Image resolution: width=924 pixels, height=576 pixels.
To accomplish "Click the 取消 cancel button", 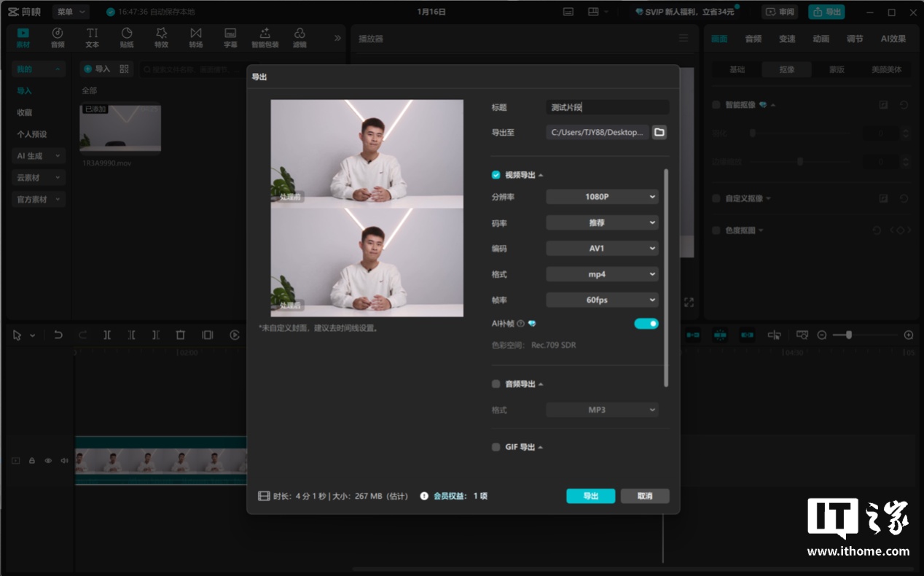I will pos(645,496).
